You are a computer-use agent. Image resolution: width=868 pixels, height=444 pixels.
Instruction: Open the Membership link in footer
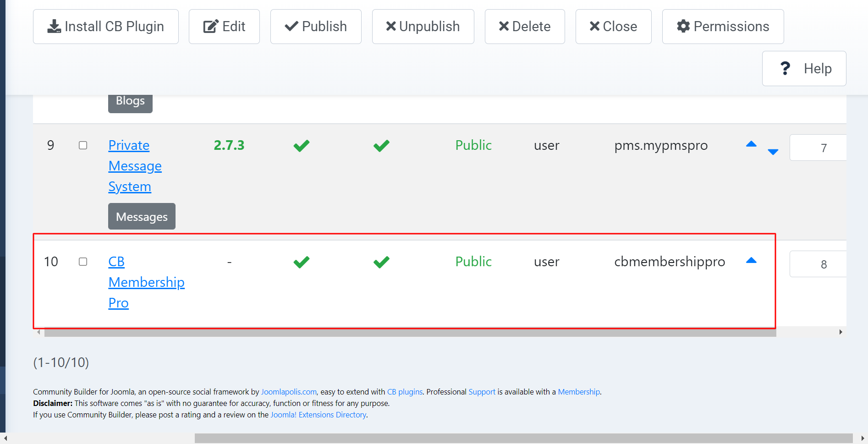[x=579, y=392]
